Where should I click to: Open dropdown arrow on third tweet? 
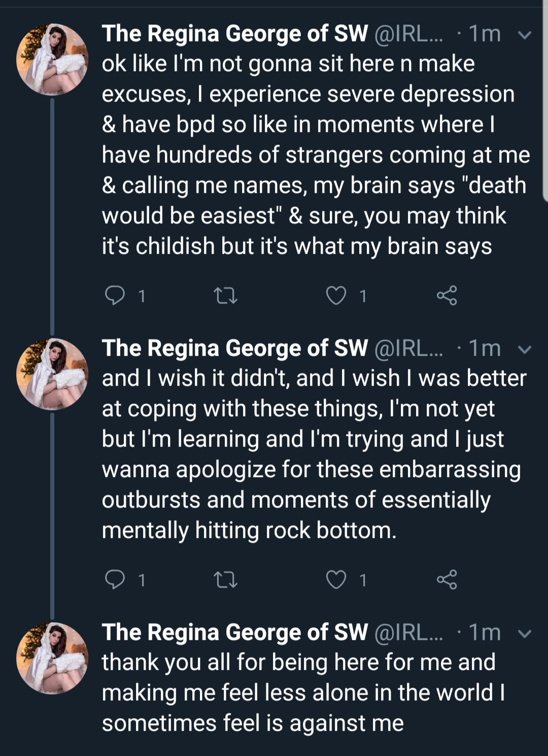(525, 634)
